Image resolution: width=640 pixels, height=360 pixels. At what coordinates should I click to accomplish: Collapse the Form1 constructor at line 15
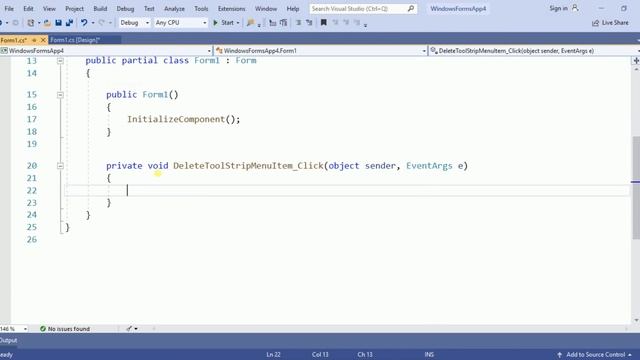[x=60, y=95]
